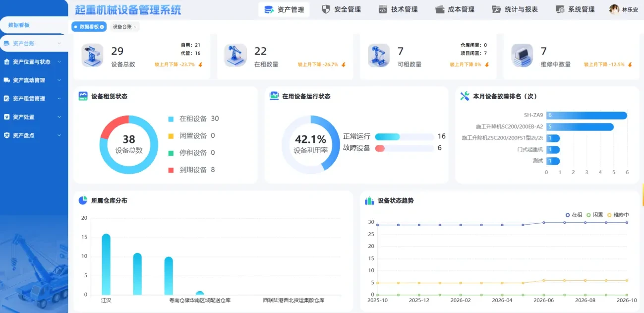This screenshot has height=313, width=644.
Task: Click the 42.1% 设备利用率 ring
Action: (311, 144)
